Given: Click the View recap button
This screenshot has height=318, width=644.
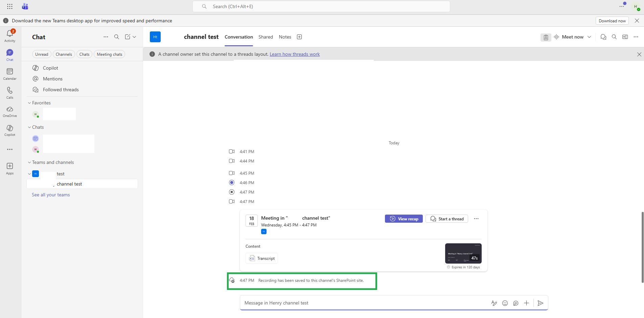Looking at the screenshot, I should click(404, 219).
